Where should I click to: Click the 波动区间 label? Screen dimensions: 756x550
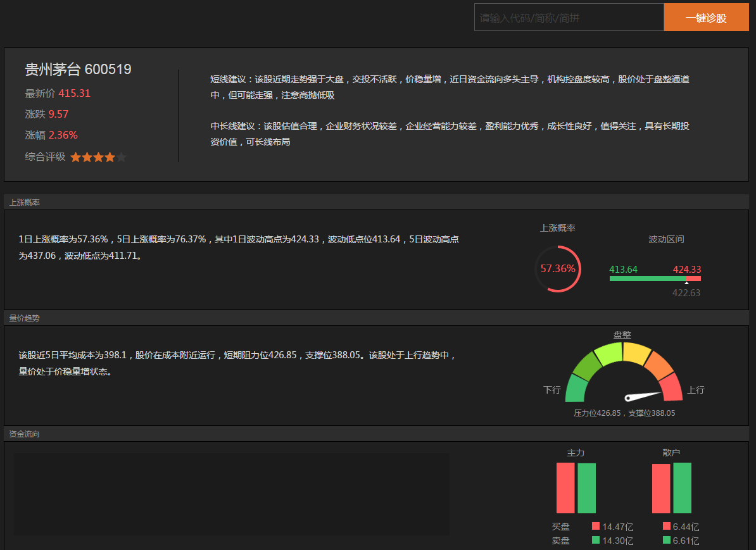(x=666, y=240)
